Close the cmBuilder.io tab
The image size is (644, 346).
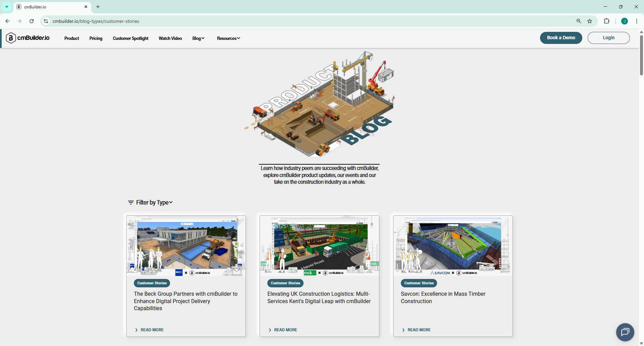(86, 7)
